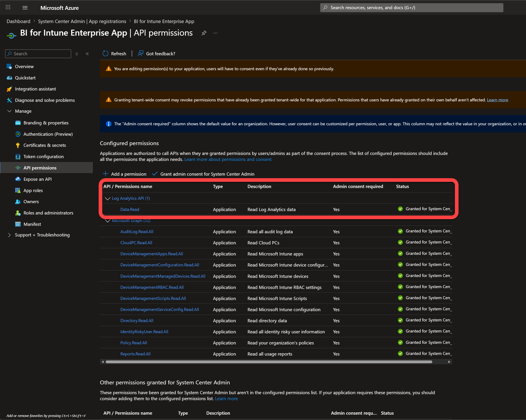Open Learn more about permissions and consent
Viewport: 526px width, 420px height.
tap(228, 159)
